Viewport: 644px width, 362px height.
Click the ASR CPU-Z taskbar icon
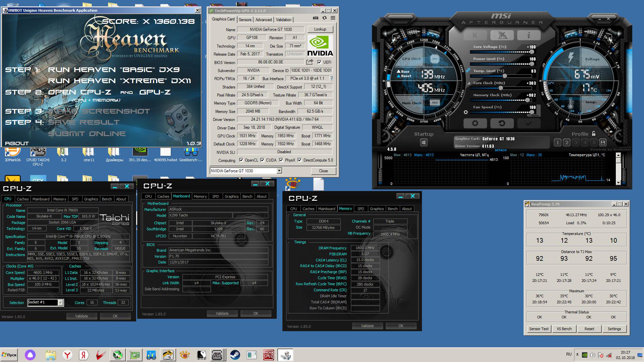point(217,355)
